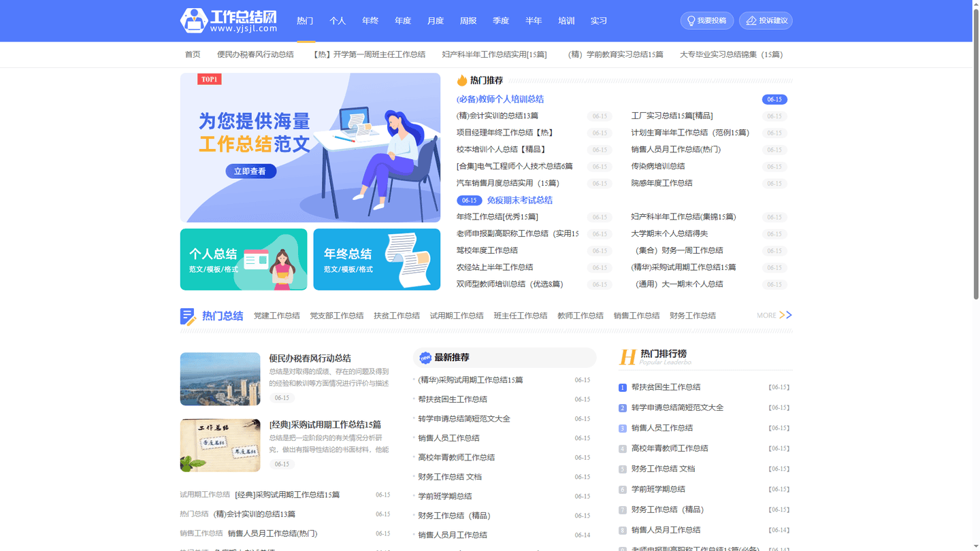This screenshot has width=980, height=551.
Task: Open the 半年 navigation item
Action: tap(534, 20)
